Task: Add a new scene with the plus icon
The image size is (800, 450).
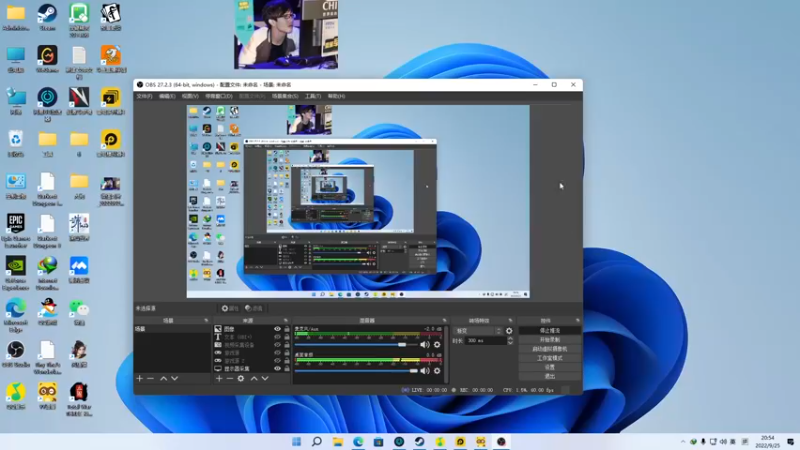Action: [139, 379]
